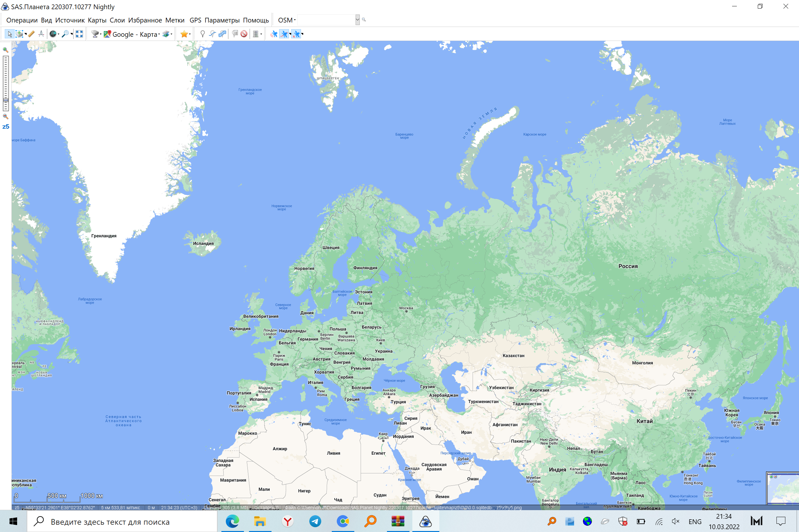Hide all placemarks with red ban icon
The height and width of the screenshot is (532, 799).
point(244,34)
